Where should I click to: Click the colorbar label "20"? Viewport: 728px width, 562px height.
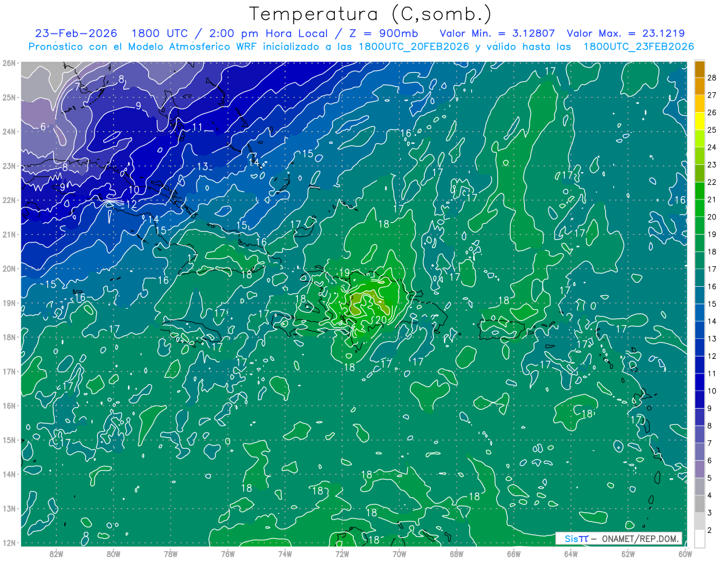[x=712, y=217]
